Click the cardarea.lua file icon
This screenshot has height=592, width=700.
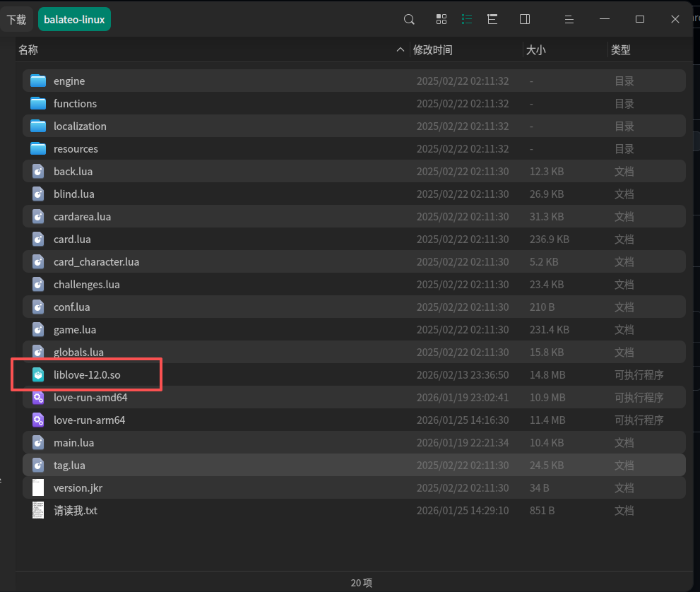pos(38,217)
